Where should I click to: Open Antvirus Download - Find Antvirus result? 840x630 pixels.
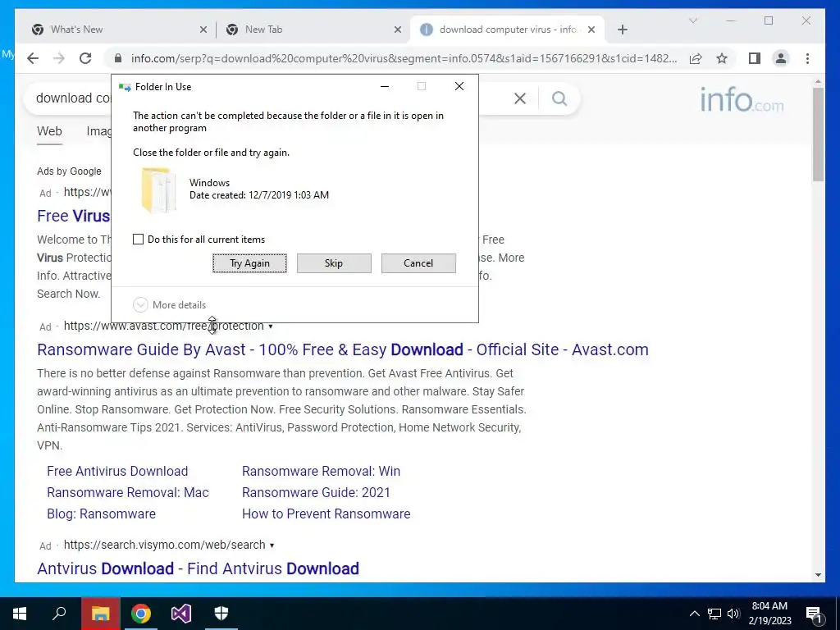coord(198,569)
